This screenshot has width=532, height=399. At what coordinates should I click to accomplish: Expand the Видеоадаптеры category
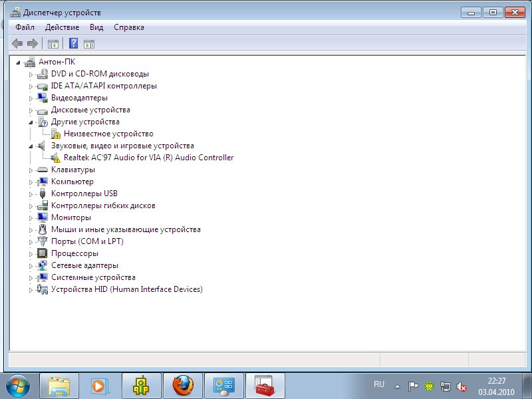(x=31, y=98)
